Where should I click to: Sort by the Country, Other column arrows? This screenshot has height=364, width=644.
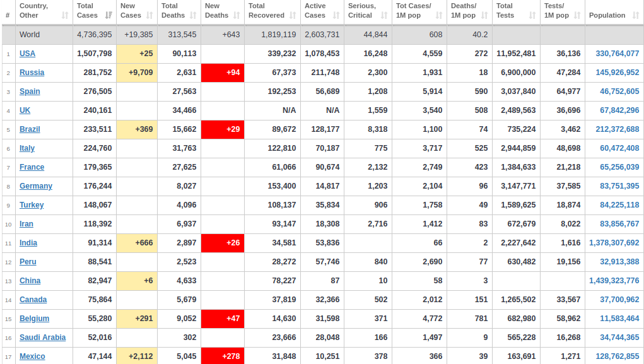pyautogui.click(x=65, y=16)
